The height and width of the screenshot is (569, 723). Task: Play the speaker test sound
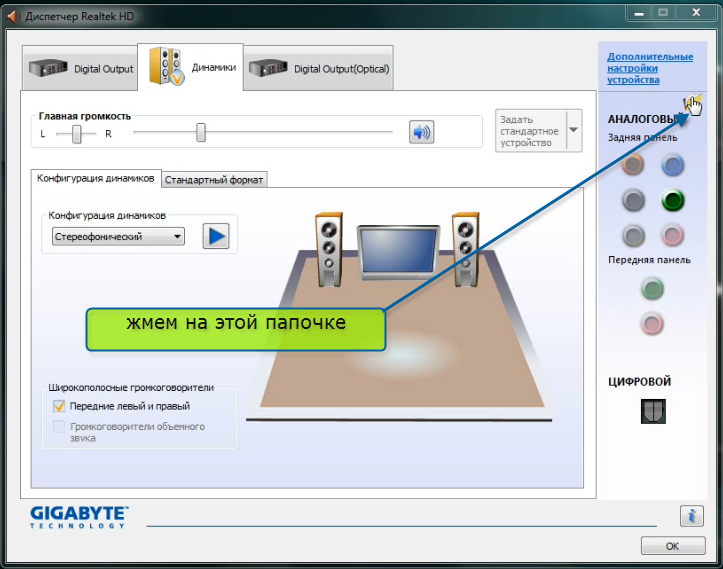(x=216, y=236)
